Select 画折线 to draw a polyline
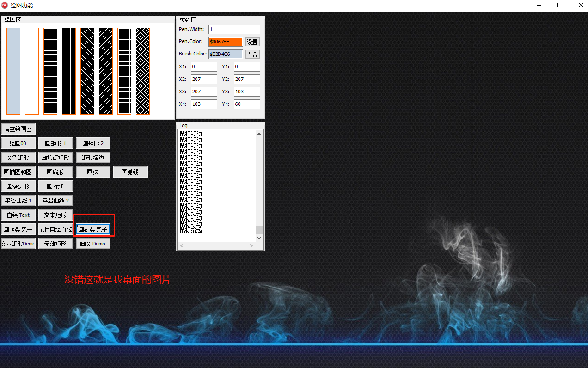This screenshot has width=588, height=368. pyautogui.click(x=55, y=186)
